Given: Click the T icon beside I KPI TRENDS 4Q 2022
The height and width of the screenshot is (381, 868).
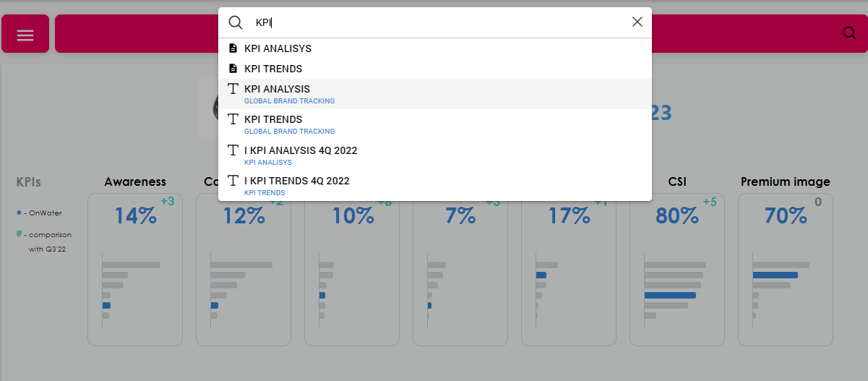Looking at the screenshot, I should pos(233,181).
